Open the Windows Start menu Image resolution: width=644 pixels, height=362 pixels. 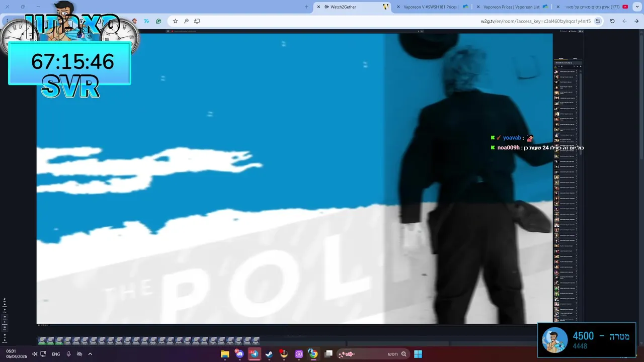(418, 354)
